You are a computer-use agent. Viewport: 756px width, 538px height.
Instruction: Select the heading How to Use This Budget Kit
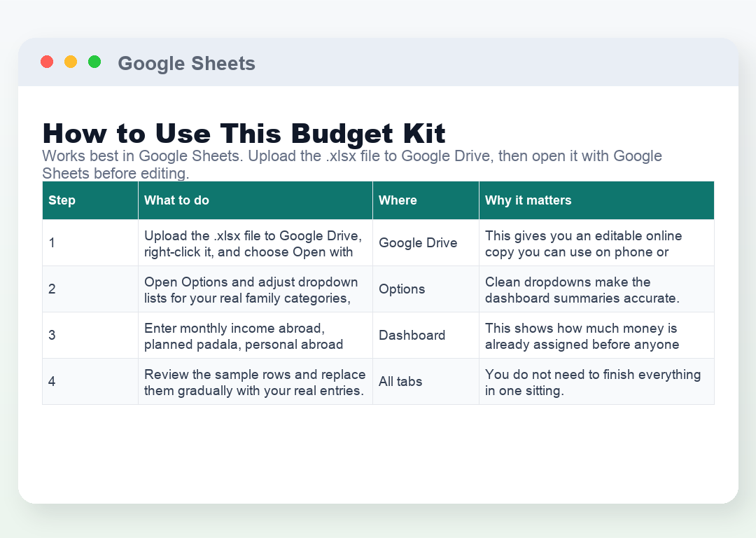[244, 134]
